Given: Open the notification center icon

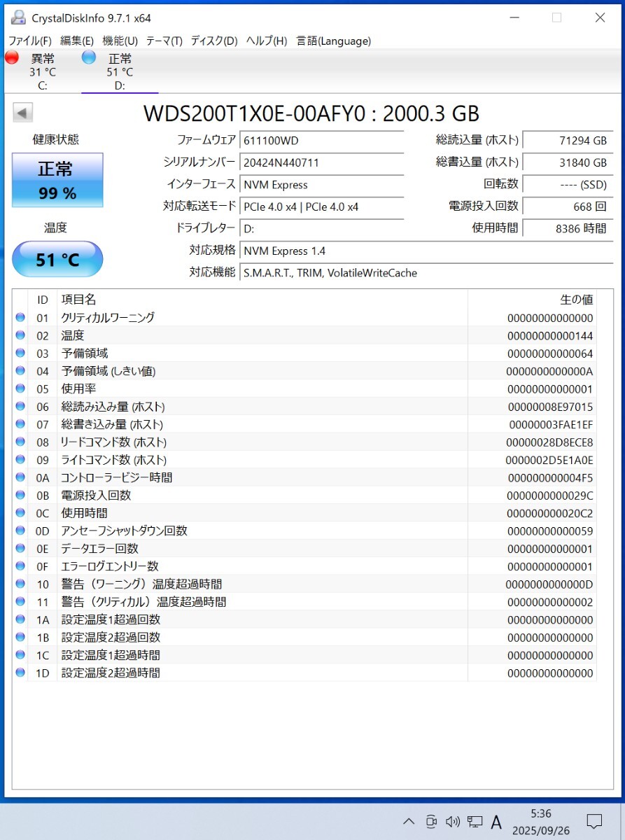Looking at the screenshot, I should click(594, 821).
